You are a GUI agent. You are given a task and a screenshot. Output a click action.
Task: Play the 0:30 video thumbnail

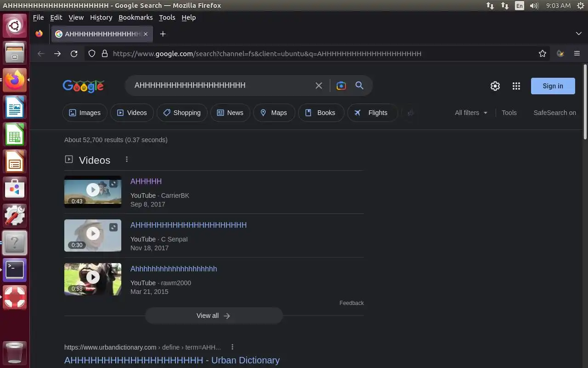pyautogui.click(x=93, y=236)
